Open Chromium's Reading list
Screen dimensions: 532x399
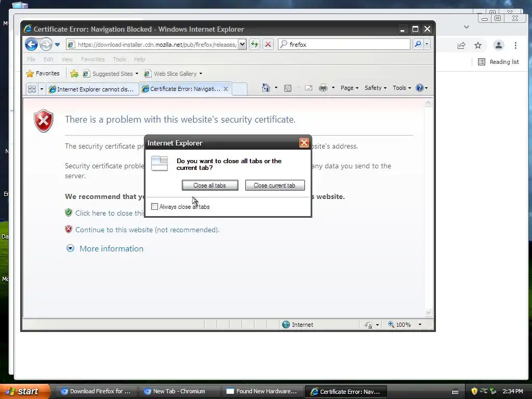(498, 62)
